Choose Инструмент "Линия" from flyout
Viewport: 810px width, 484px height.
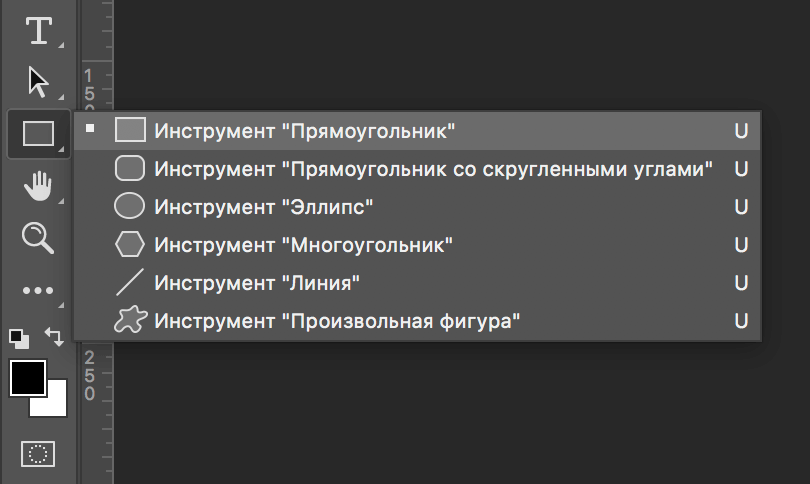(256, 283)
